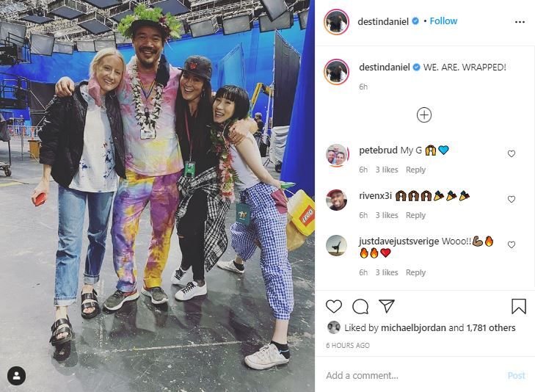The height and width of the screenshot is (392, 535).
Task: Show tagged people icon on photo
Action: [x=16, y=376]
